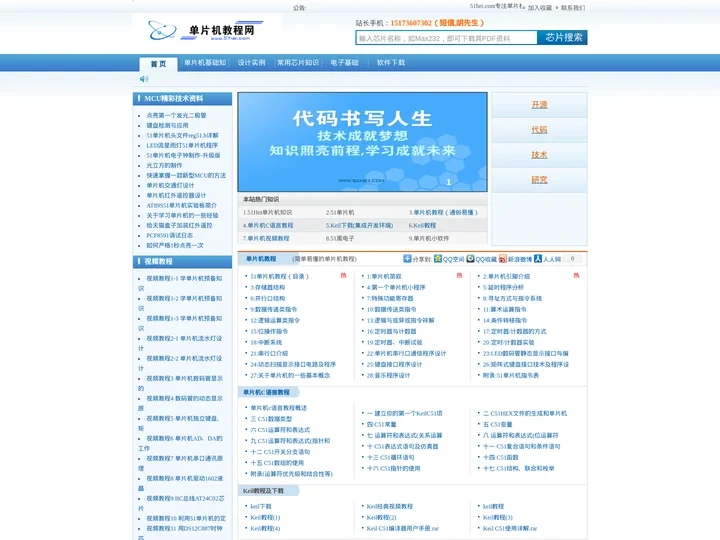Screen dimensions: 720x540
Task: Click the 联系我们 link at top
Action: click(x=573, y=8)
